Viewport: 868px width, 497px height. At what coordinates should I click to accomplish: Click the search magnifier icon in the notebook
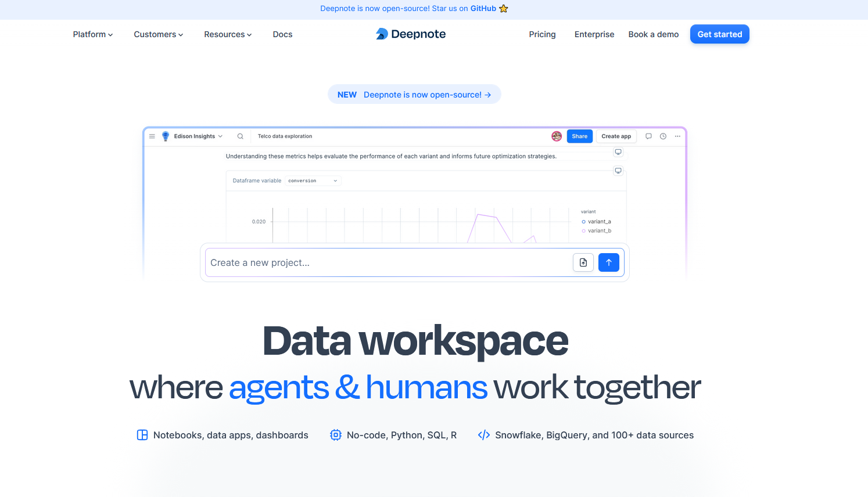point(240,136)
